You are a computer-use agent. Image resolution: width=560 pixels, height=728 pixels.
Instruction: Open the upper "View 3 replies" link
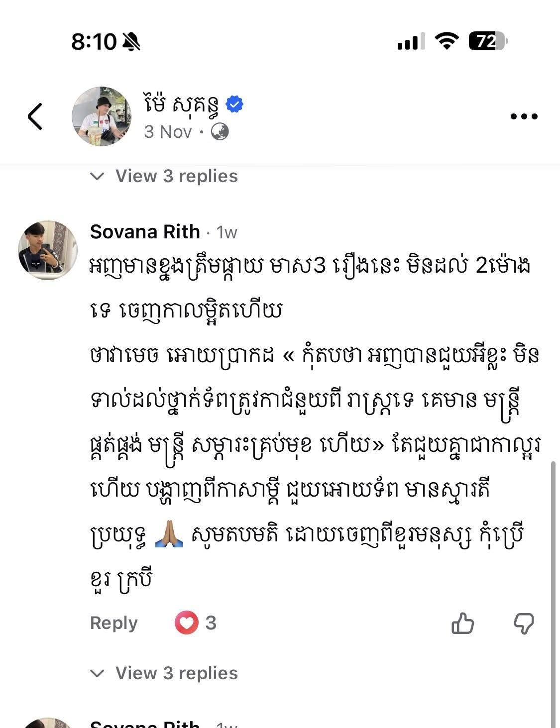176,176
